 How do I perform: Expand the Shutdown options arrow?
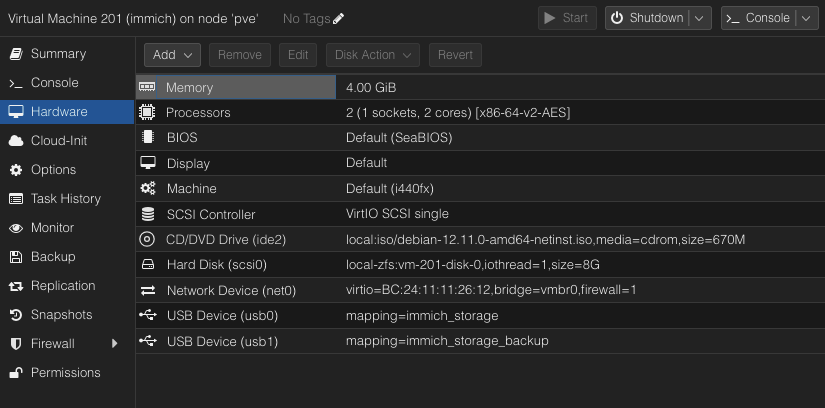(x=700, y=18)
